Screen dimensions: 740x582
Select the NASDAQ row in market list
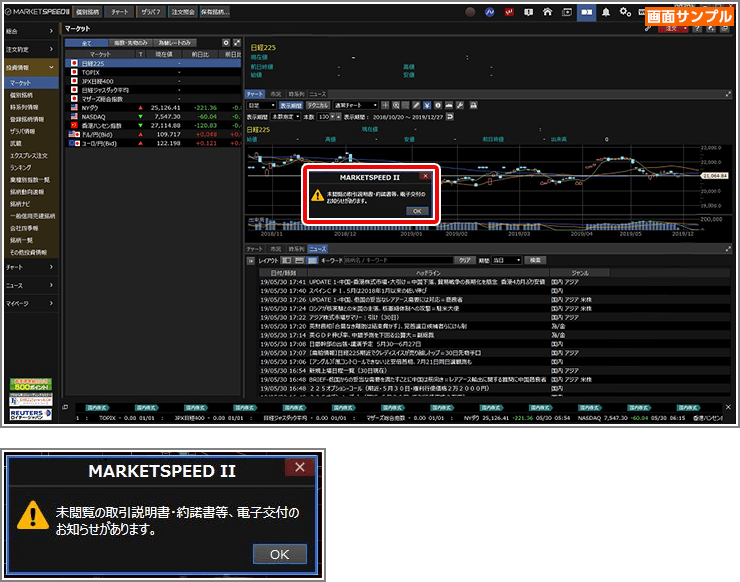(x=153, y=117)
